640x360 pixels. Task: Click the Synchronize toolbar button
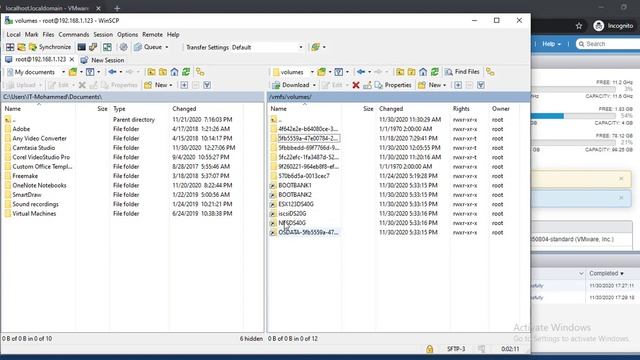[x=50, y=47]
